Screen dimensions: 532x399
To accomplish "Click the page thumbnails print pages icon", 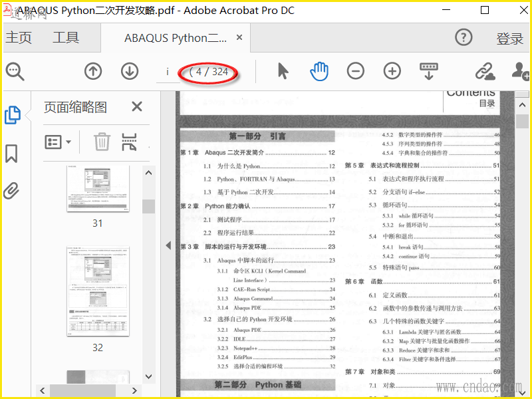I will point(129,142).
